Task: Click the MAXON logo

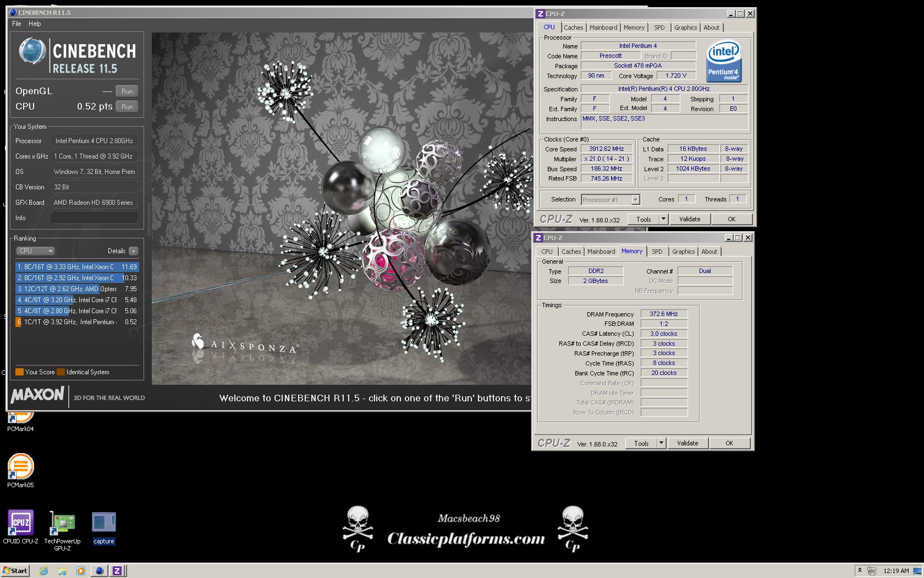Action: pos(37,395)
